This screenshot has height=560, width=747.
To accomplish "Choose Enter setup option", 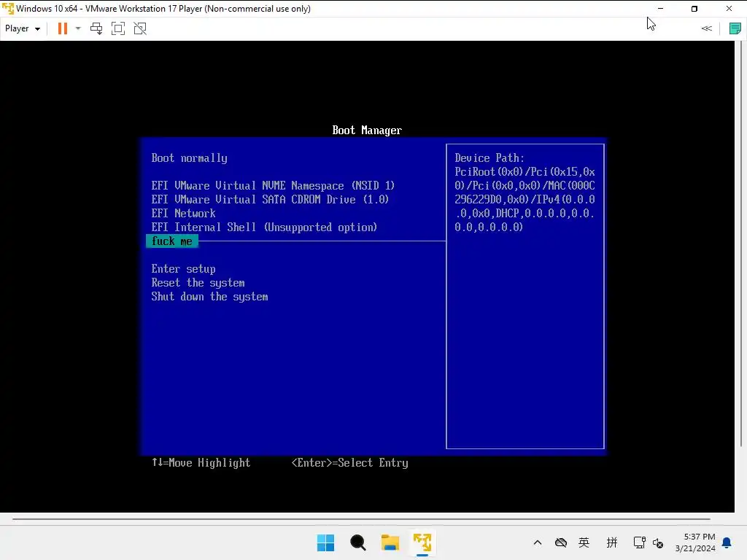I will 183,269.
